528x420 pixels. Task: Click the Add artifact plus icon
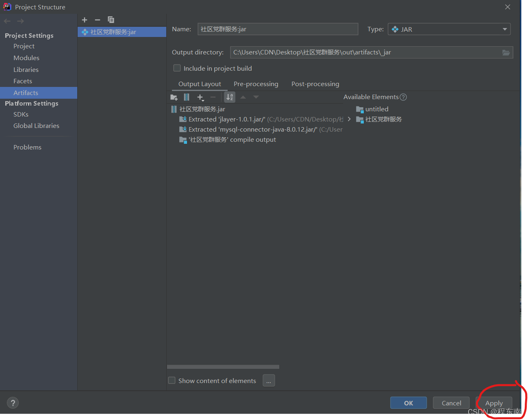point(85,20)
